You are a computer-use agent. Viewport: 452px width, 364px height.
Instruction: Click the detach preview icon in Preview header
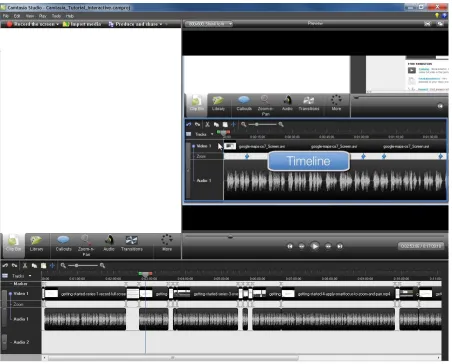(440, 24)
